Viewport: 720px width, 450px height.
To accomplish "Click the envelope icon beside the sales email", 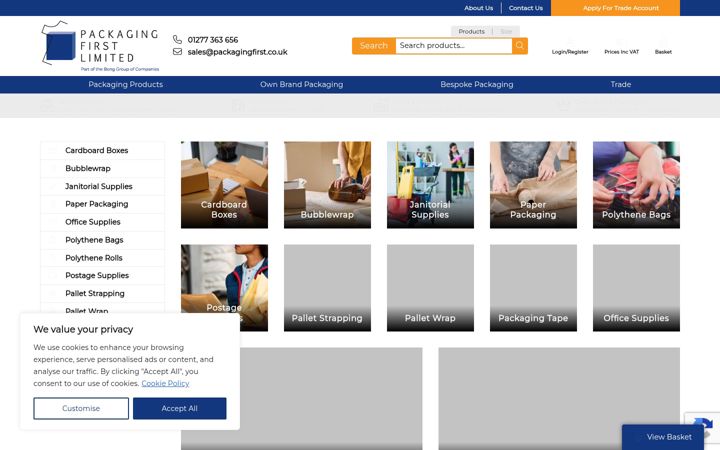I will coord(177,51).
